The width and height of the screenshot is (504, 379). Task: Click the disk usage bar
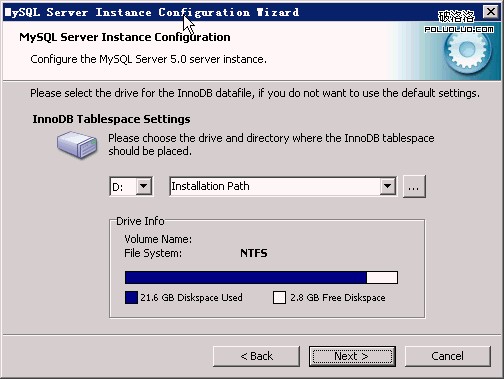coord(261,277)
